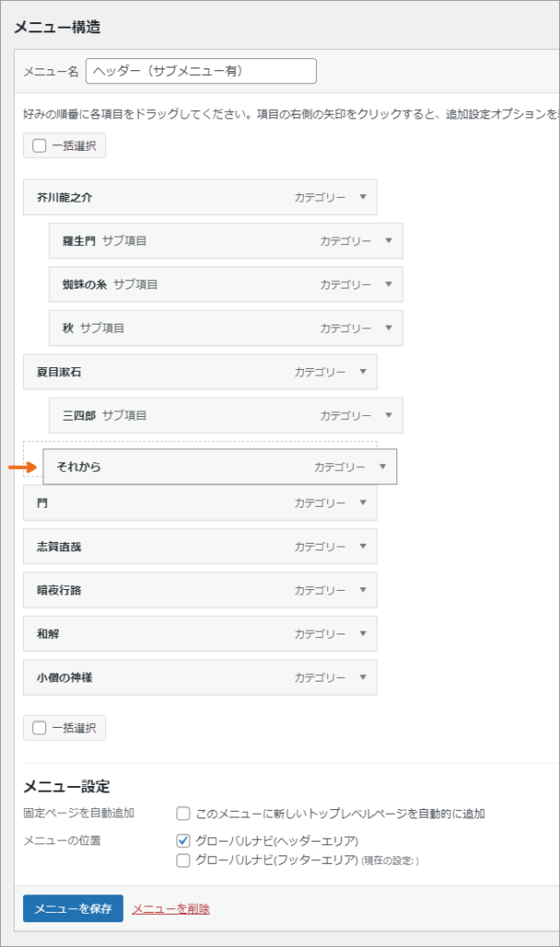Expand the 羅生門 sub item arrow
The width and height of the screenshot is (560, 947).
click(x=389, y=240)
